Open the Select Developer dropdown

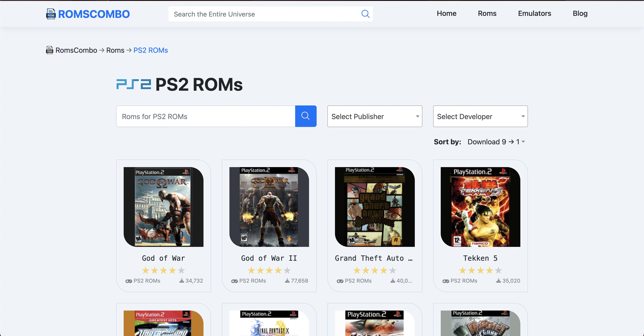tap(480, 116)
